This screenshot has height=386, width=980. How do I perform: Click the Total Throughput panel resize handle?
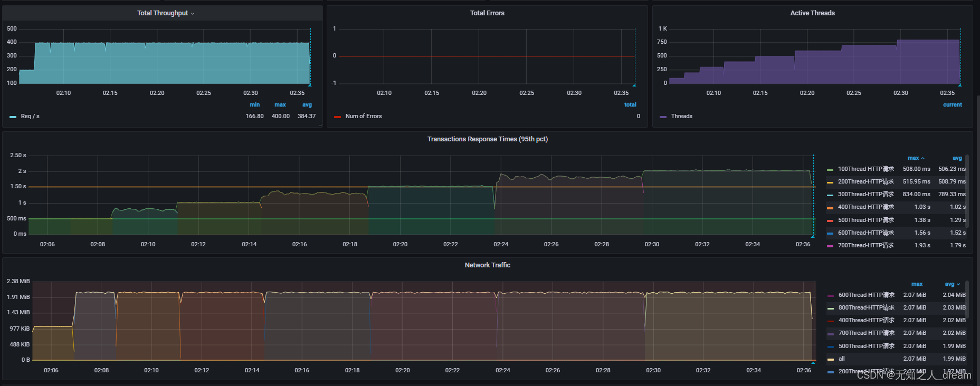point(320,125)
